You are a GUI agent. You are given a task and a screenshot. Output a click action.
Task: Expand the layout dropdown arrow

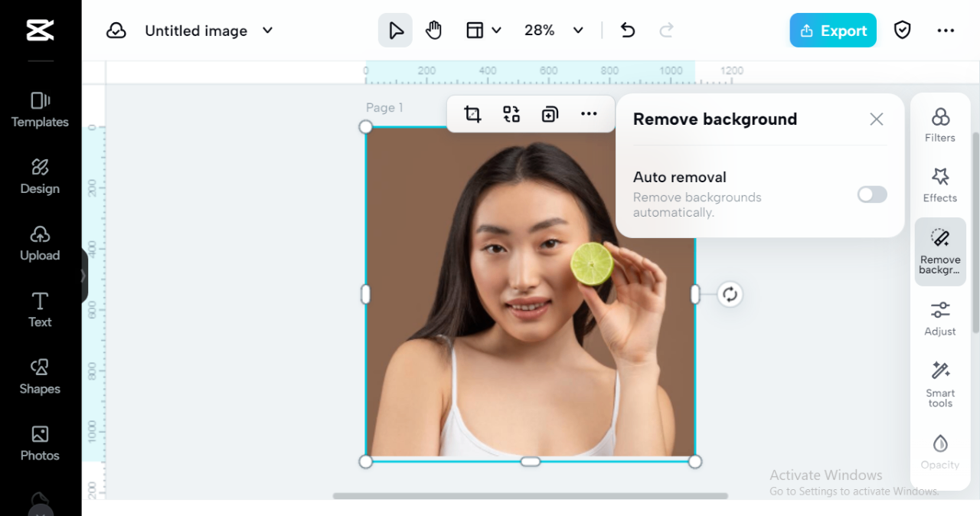(x=496, y=31)
